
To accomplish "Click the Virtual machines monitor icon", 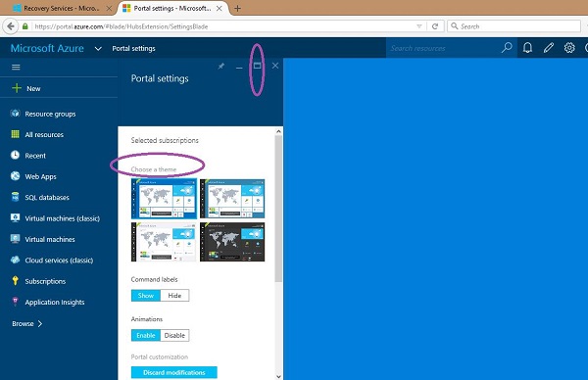I will coord(15,239).
